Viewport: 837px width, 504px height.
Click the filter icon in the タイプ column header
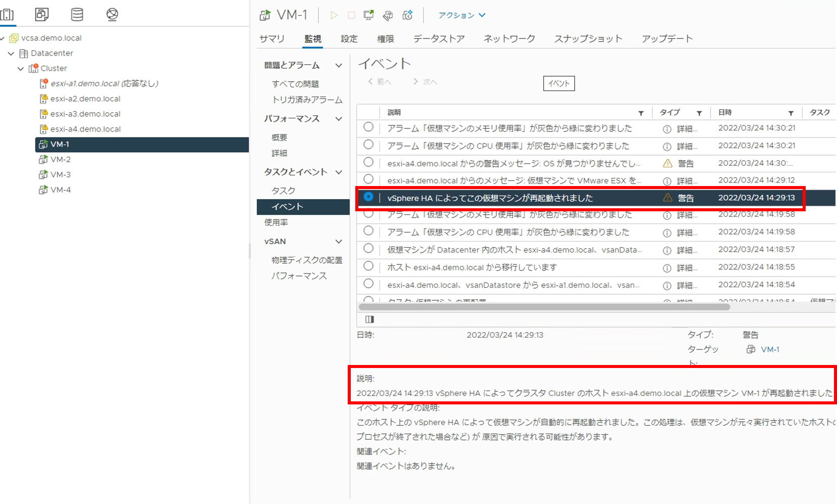(x=699, y=113)
